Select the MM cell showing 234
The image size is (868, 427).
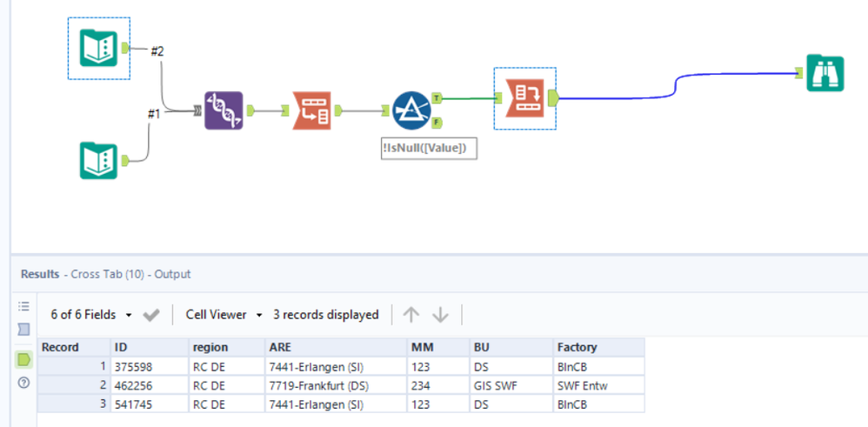438,385
